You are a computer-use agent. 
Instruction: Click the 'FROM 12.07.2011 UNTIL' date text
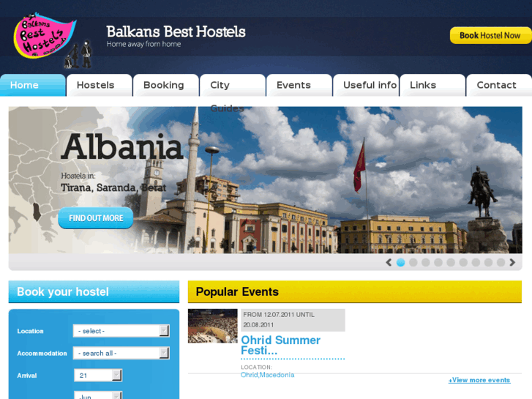(279, 315)
